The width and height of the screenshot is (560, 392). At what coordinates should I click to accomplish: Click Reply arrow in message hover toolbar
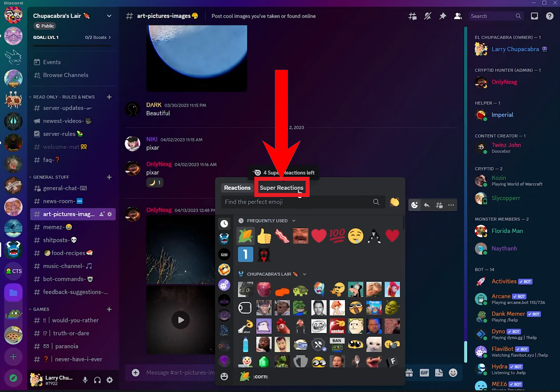[x=427, y=205]
